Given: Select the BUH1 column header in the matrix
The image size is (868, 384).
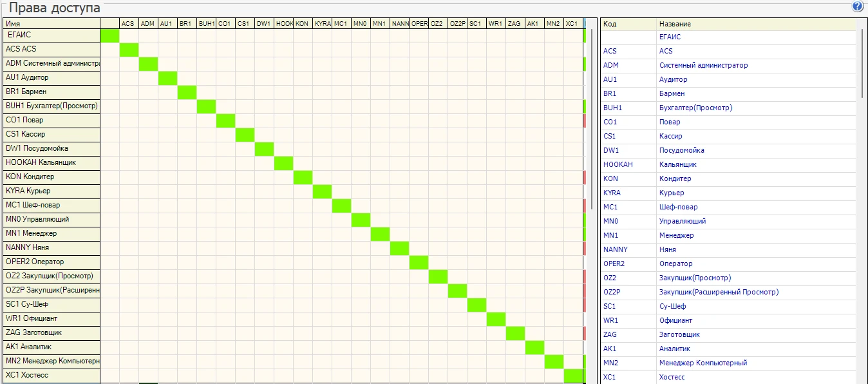Looking at the screenshot, I should tap(207, 24).
